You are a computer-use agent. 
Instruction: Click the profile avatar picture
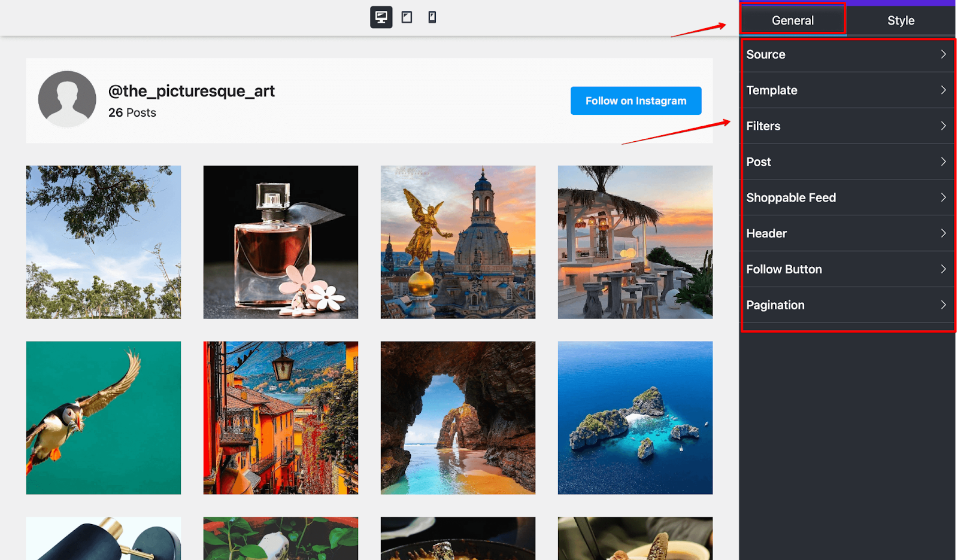point(67,99)
